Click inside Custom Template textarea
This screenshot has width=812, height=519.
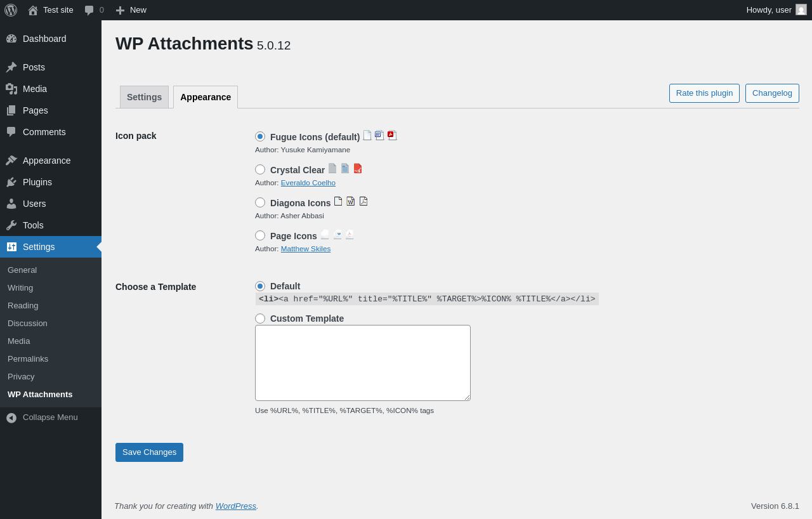(363, 363)
